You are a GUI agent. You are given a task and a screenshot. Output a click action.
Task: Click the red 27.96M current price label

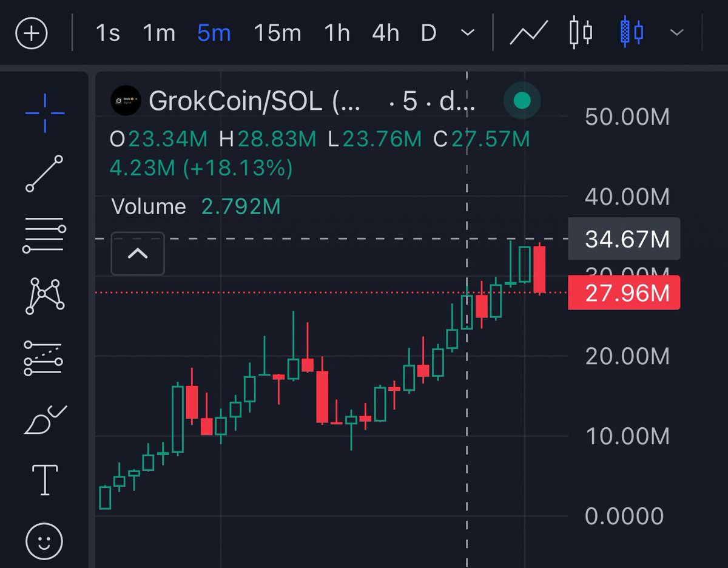[x=624, y=293]
